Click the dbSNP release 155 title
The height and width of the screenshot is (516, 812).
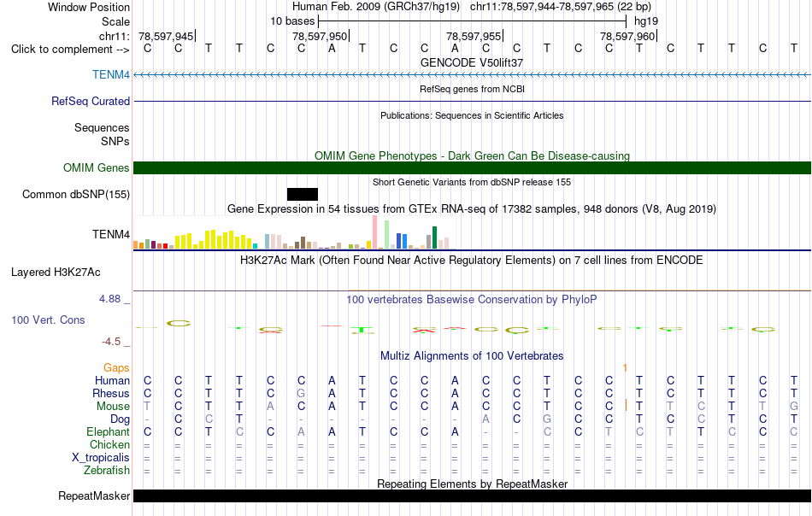click(x=472, y=182)
